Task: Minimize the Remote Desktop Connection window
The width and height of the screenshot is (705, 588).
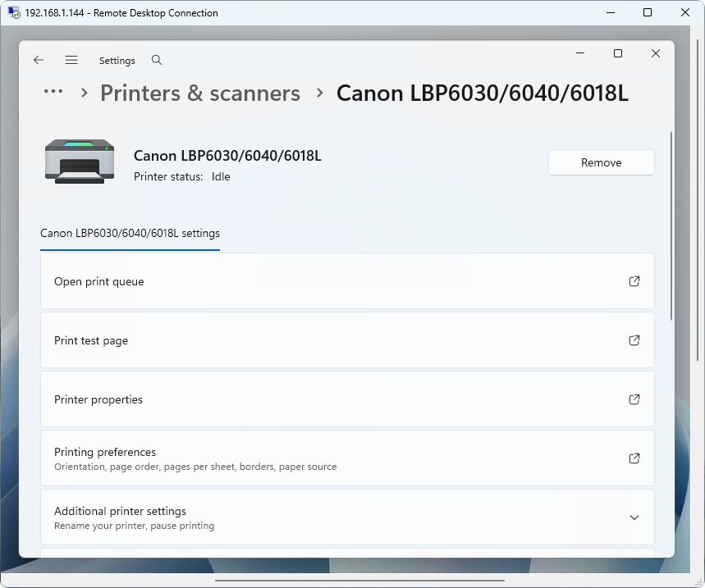Action: (x=610, y=12)
